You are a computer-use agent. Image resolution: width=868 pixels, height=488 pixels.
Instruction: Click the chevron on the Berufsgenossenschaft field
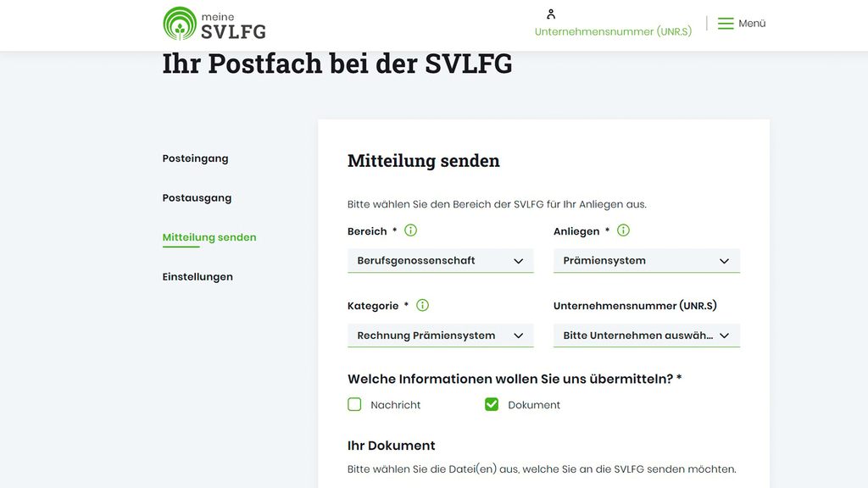[x=518, y=261]
